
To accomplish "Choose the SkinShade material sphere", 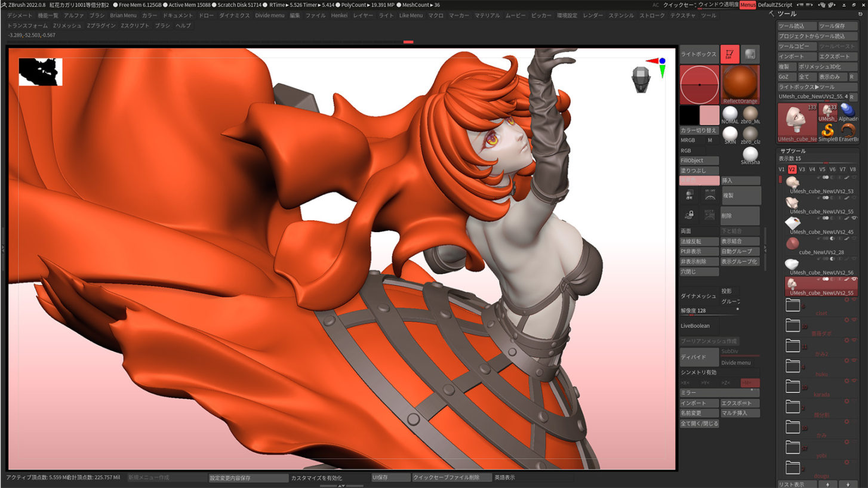I will 750,154.
